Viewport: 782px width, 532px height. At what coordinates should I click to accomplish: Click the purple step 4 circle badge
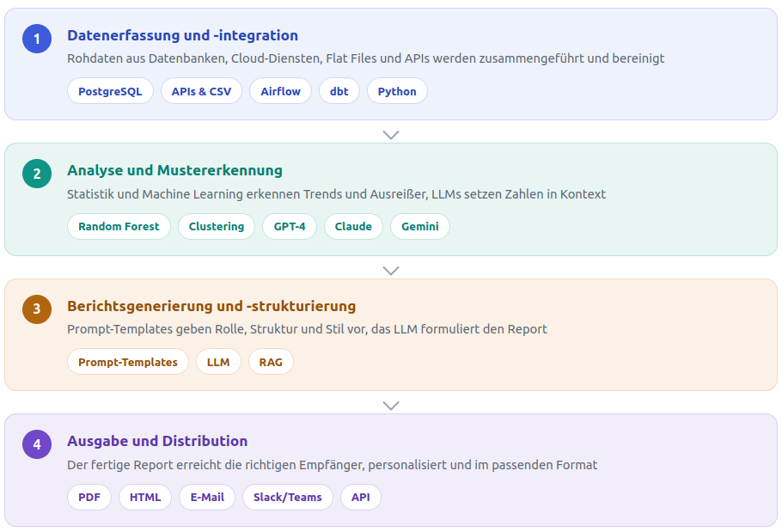coord(37,444)
